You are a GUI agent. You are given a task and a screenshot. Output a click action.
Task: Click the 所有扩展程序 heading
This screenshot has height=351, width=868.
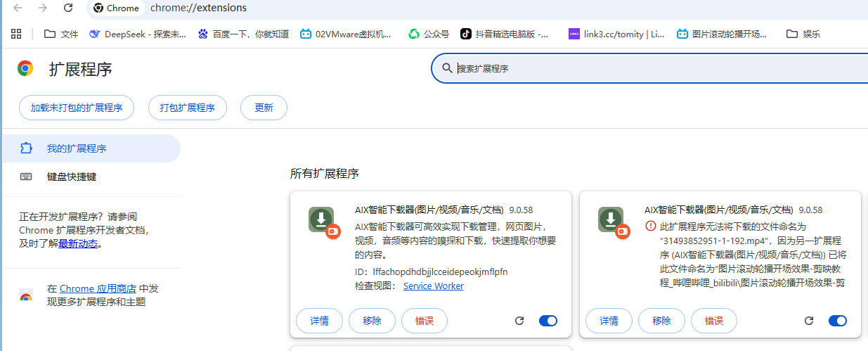tap(324, 174)
